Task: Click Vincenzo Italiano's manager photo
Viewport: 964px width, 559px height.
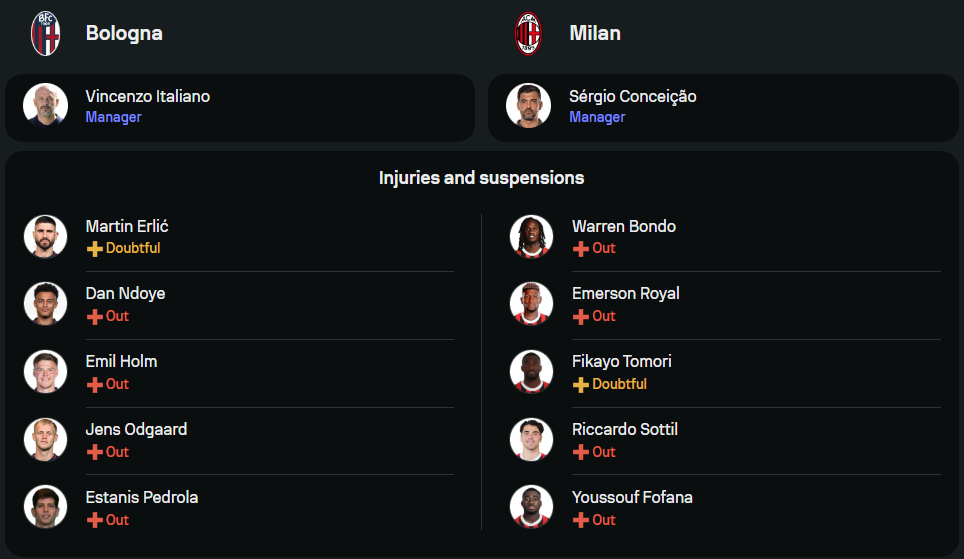Action: (x=45, y=105)
